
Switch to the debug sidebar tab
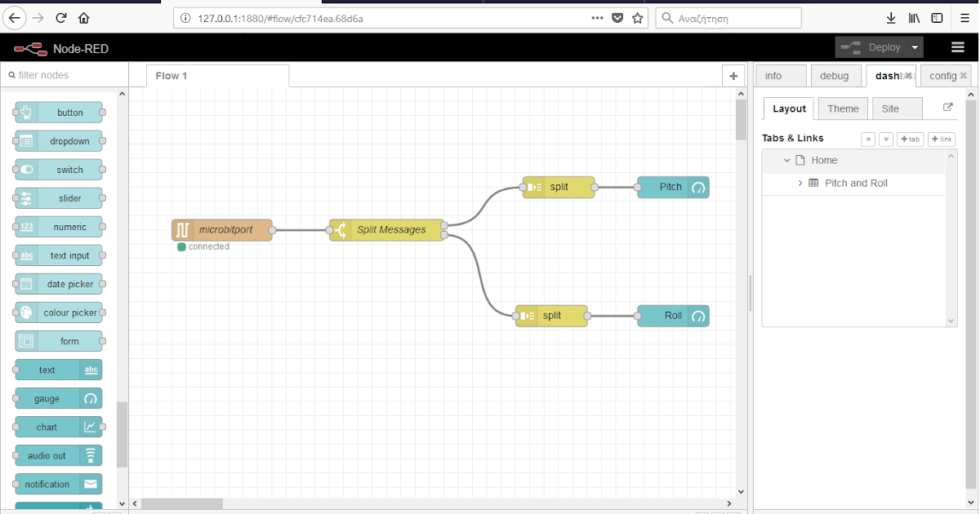click(x=835, y=75)
